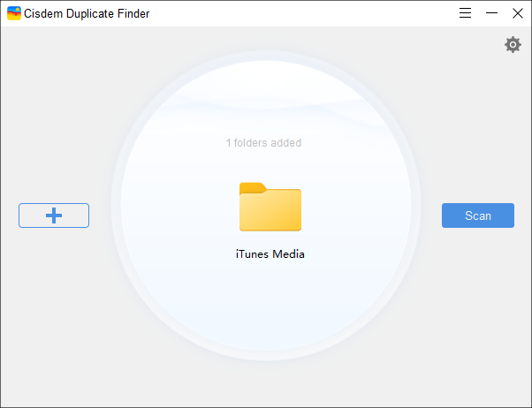532x408 pixels.
Task: Select the iTunes Media folder icon
Action: pyautogui.click(x=270, y=208)
